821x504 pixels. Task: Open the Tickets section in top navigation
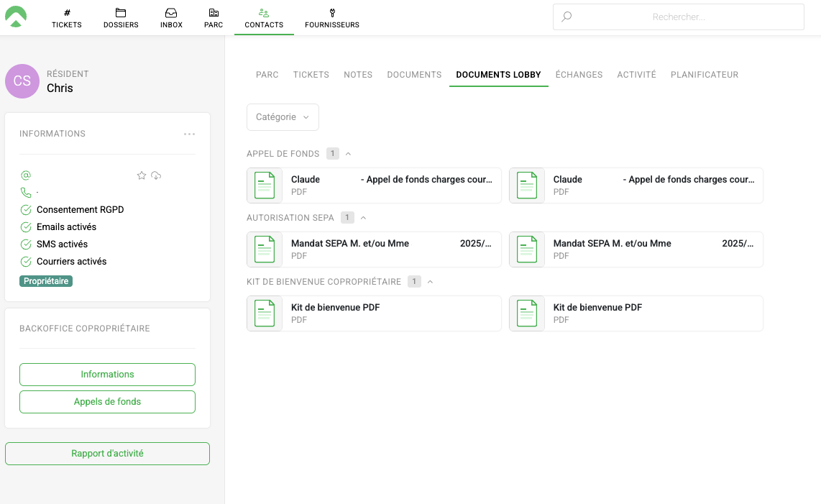tap(67, 18)
